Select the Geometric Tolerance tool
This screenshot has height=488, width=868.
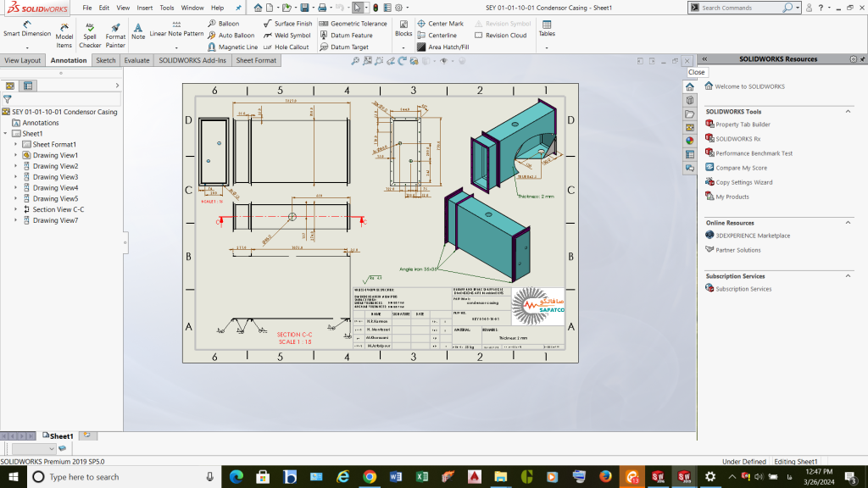click(x=353, y=24)
